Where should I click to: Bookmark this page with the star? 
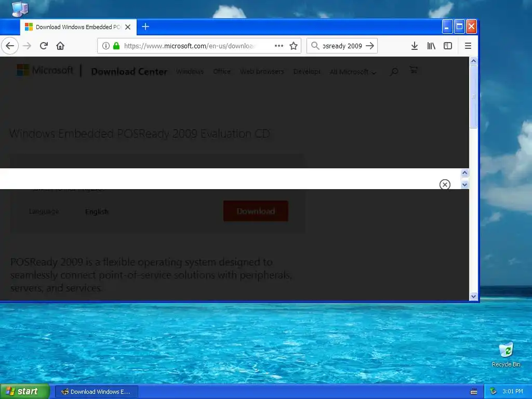(294, 46)
